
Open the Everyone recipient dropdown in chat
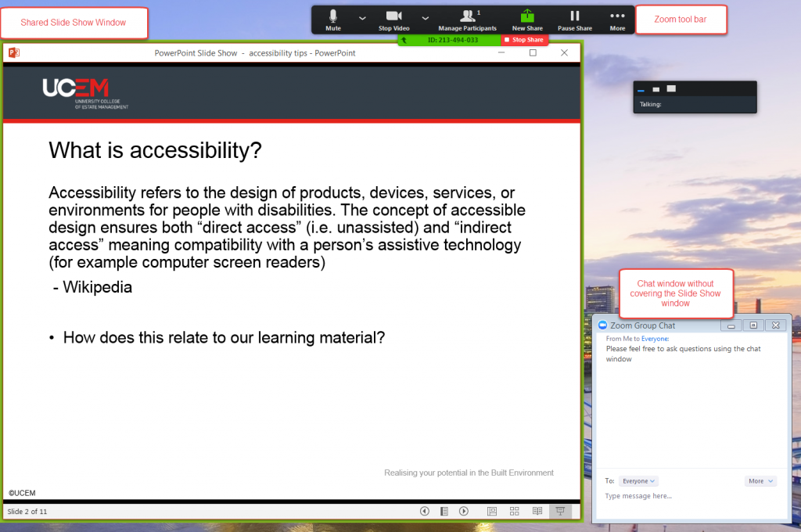click(638, 481)
